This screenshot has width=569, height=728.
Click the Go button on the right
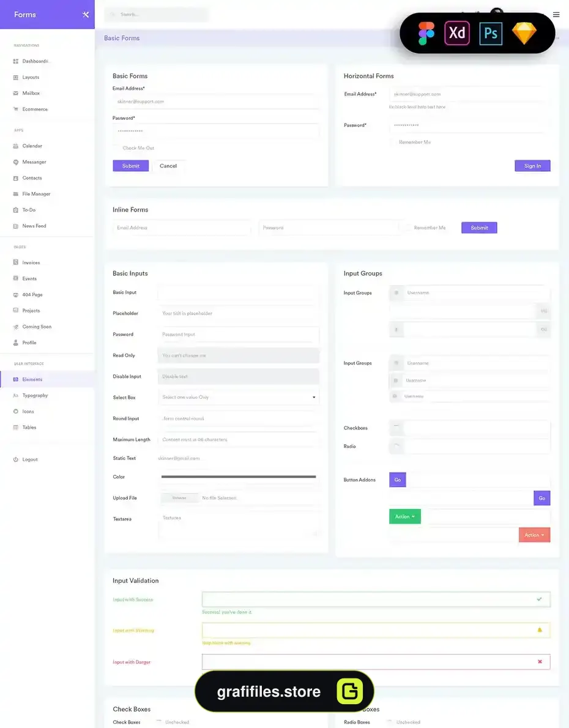click(542, 498)
